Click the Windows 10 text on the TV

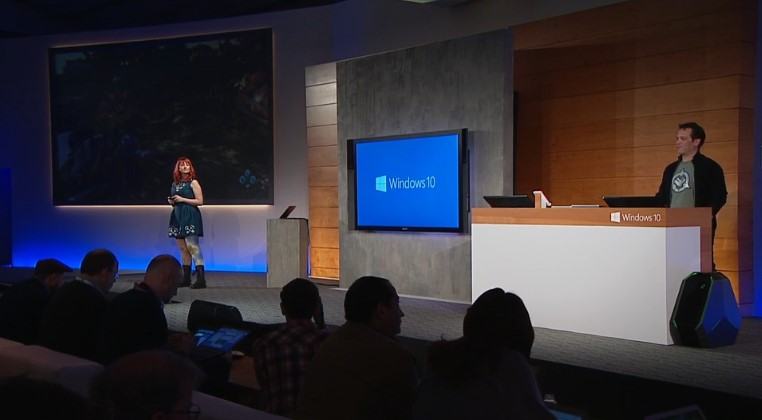[414, 183]
